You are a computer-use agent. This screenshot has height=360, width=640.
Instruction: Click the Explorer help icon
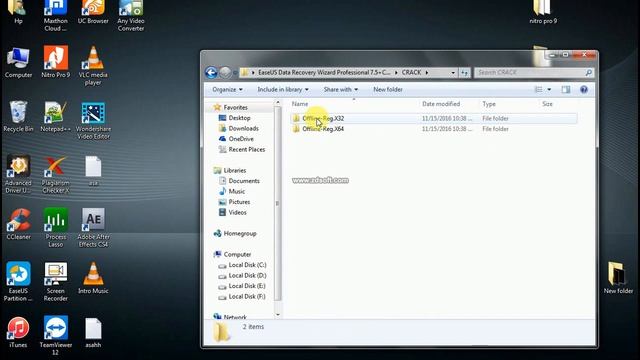pos(584,89)
